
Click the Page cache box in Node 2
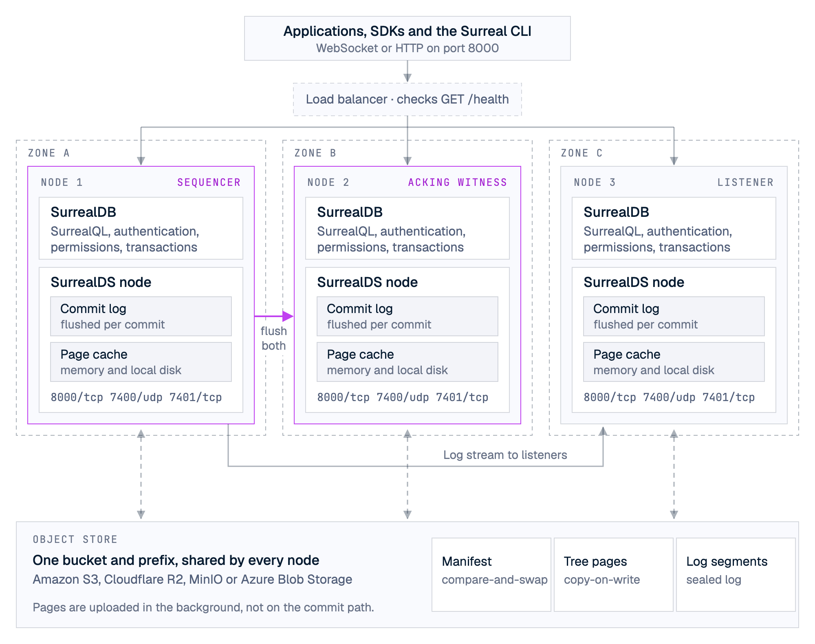coord(407,362)
